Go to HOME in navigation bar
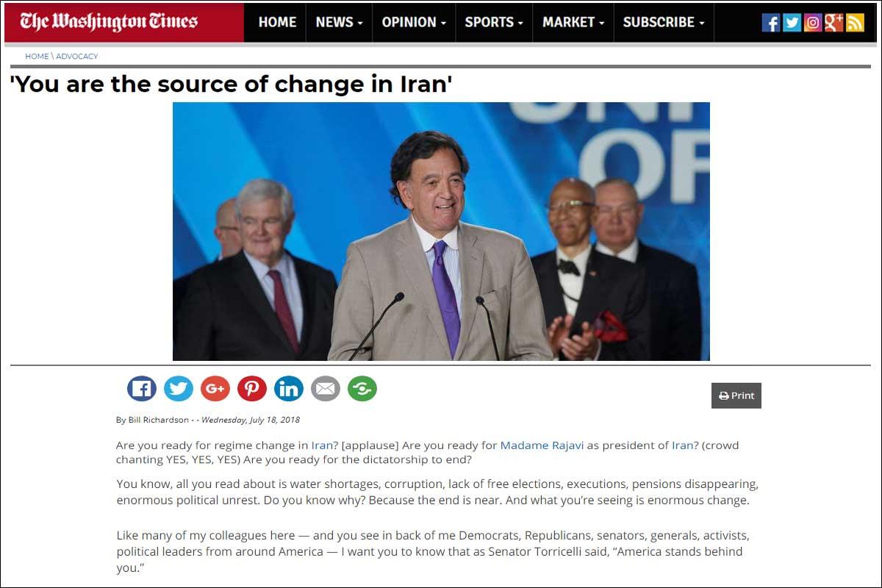This screenshot has width=882, height=588. tap(277, 22)
